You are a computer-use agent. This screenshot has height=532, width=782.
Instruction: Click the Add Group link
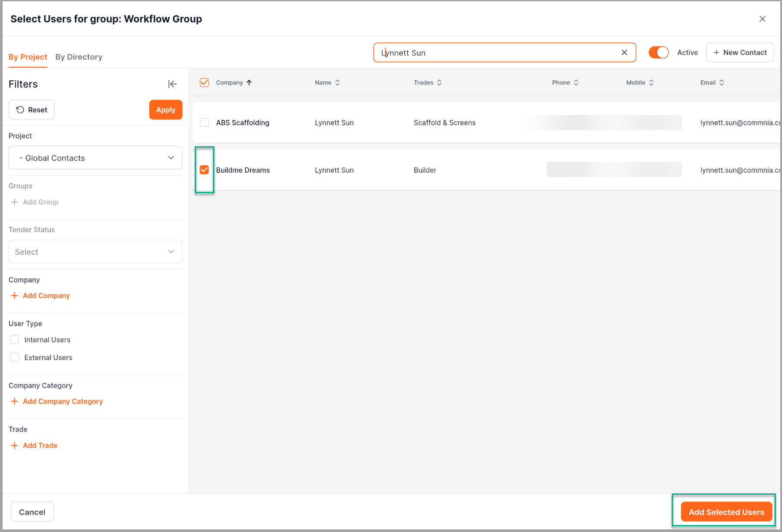pos(34,202)
